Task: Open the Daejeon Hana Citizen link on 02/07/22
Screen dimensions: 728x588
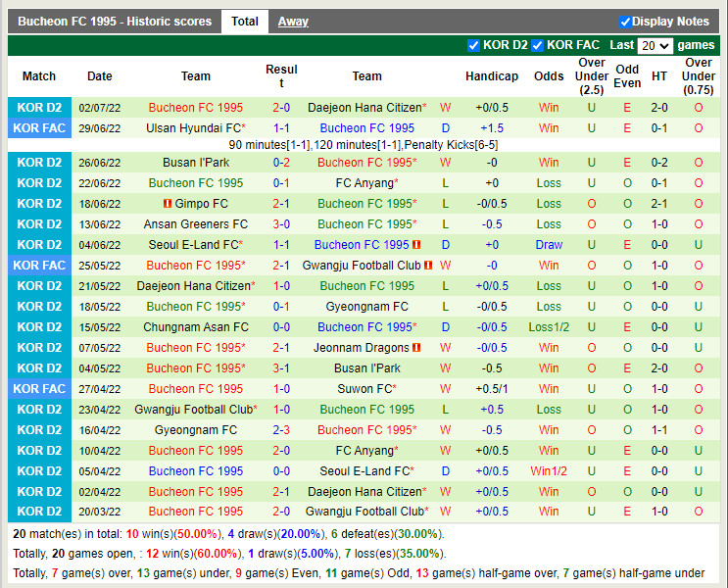Action: [x=364, y=108]
